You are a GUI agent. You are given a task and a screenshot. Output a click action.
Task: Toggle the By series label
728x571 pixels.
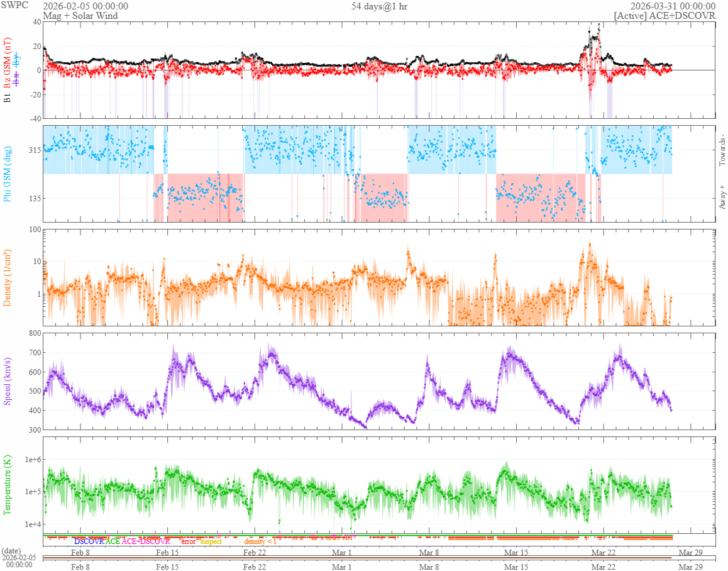16,62
